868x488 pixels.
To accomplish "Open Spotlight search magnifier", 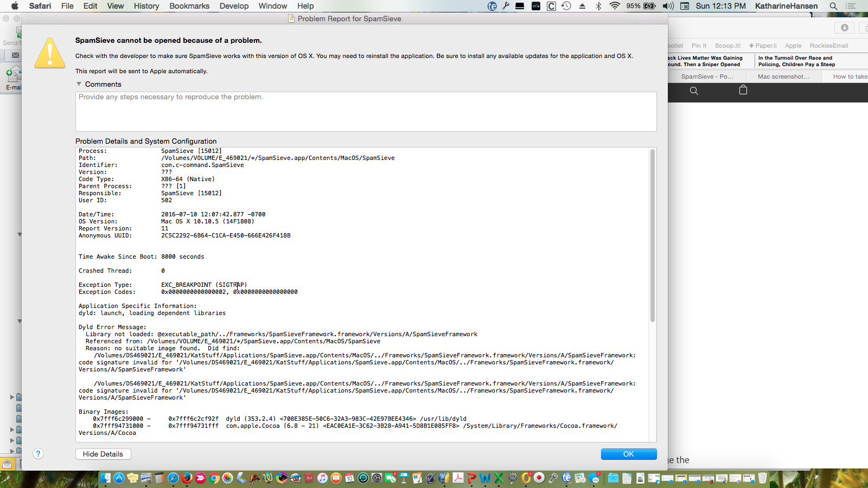I will point(833,6).
